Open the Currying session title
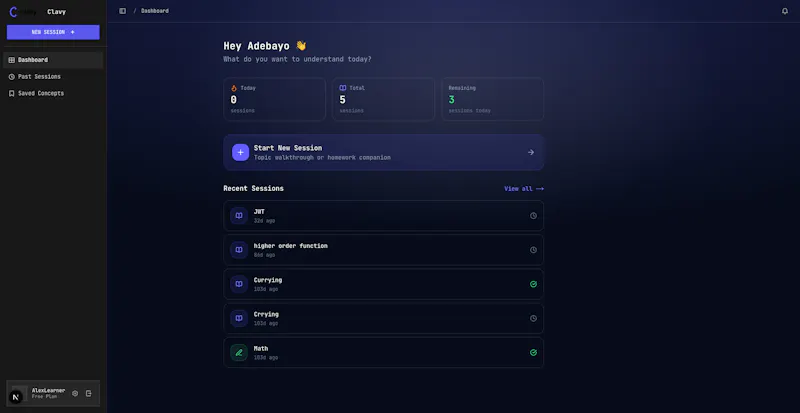This screenshot has height=413, width=800. pyautogui.click(x=268, y=280)
